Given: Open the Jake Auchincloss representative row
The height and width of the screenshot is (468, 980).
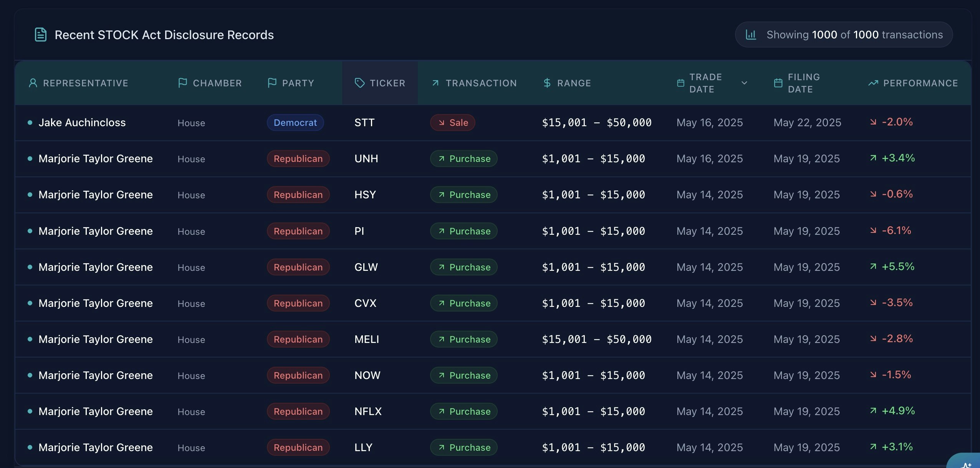Looking at the screenshot, I should click(493, 123).
